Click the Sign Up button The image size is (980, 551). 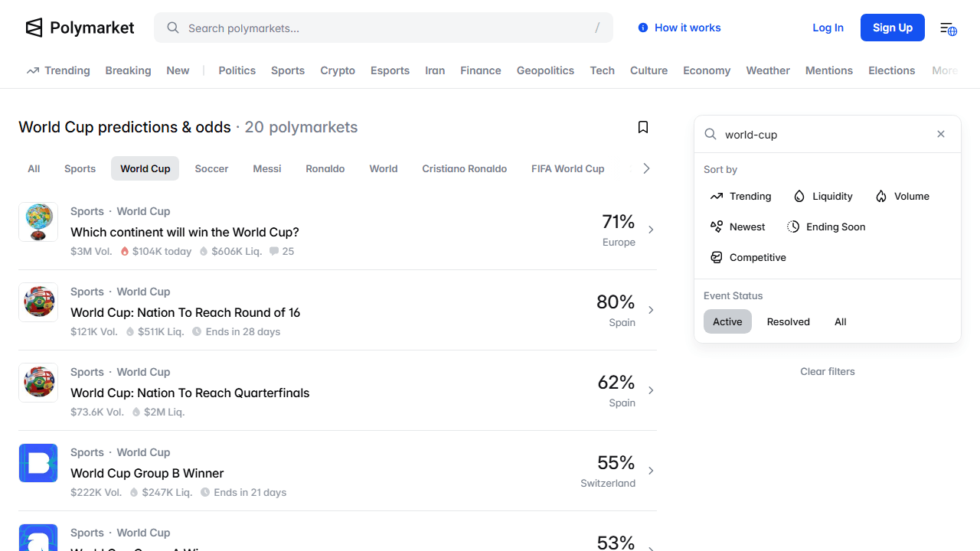[x=893, y=28]
